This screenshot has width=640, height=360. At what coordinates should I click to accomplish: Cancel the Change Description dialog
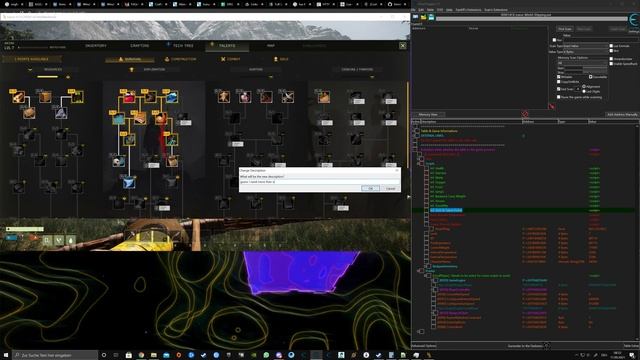[390, 188]
